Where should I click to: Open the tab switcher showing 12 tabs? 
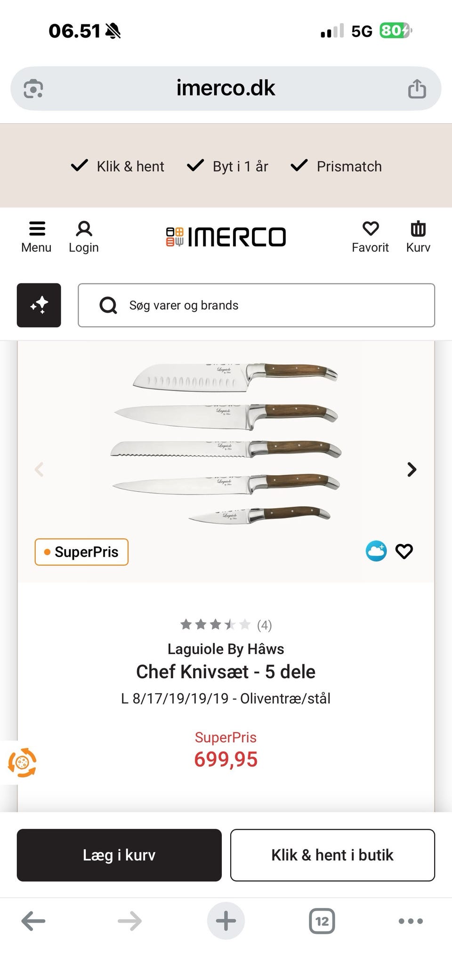pyautogui.click(x=322, y=921)
